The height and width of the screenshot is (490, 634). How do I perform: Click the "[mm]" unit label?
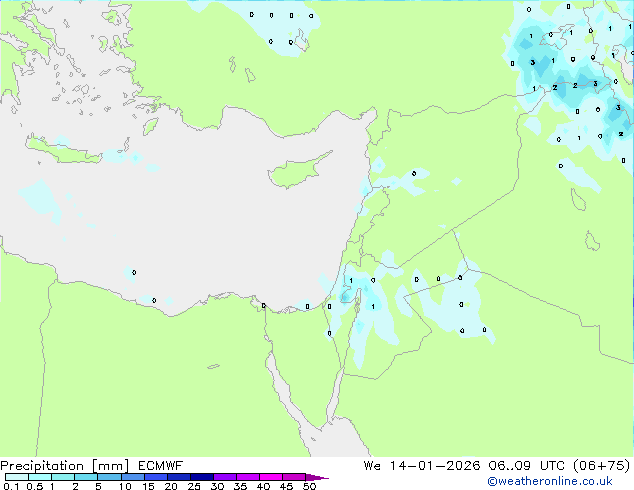pos(110,466)
